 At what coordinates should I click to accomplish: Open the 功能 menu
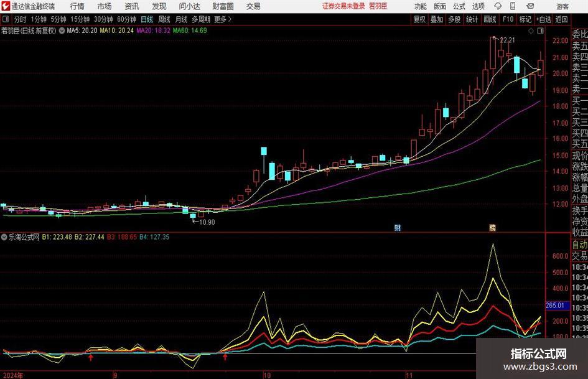point(421,6)
